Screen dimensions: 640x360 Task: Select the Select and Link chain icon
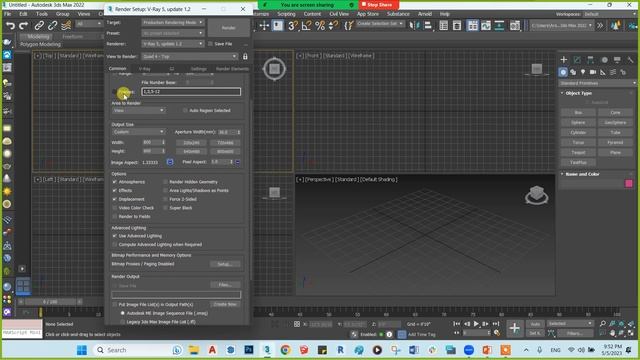click(x=39, y=26)
